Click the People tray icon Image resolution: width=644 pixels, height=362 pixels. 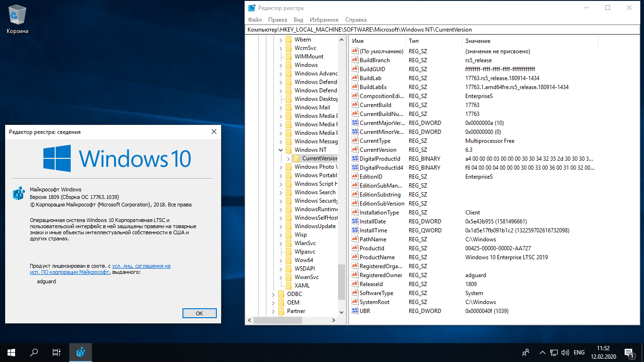526,353
